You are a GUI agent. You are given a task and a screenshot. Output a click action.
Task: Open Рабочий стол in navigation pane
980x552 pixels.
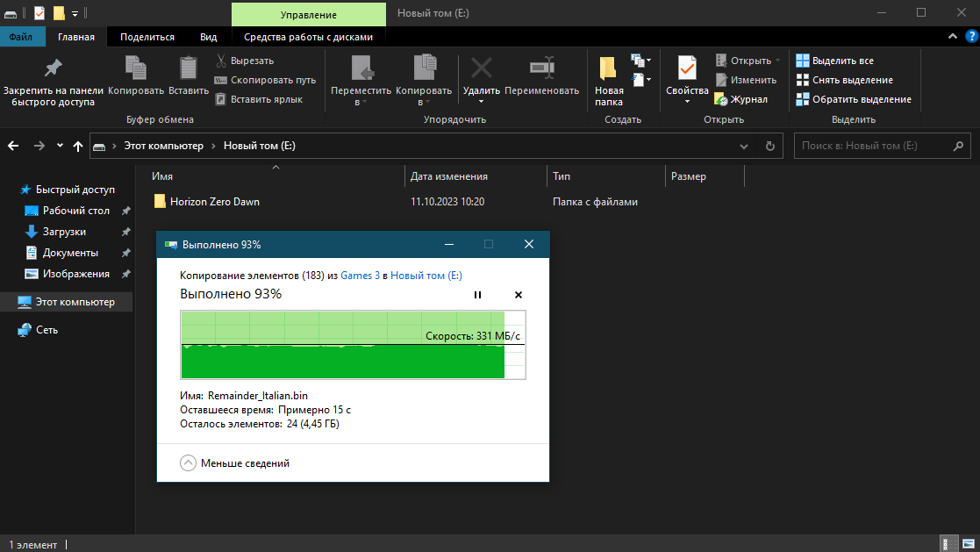pos(68,211)
